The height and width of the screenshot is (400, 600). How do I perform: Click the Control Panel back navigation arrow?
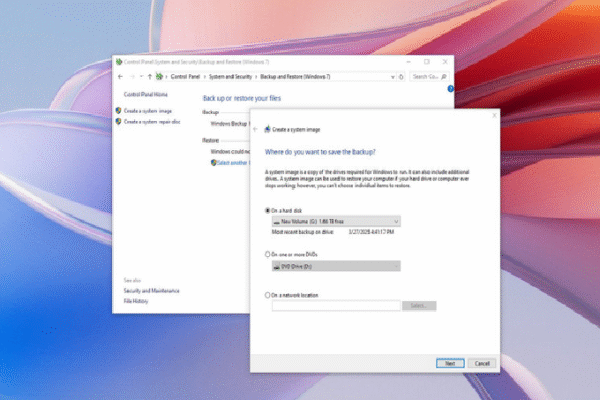[121, 76]
